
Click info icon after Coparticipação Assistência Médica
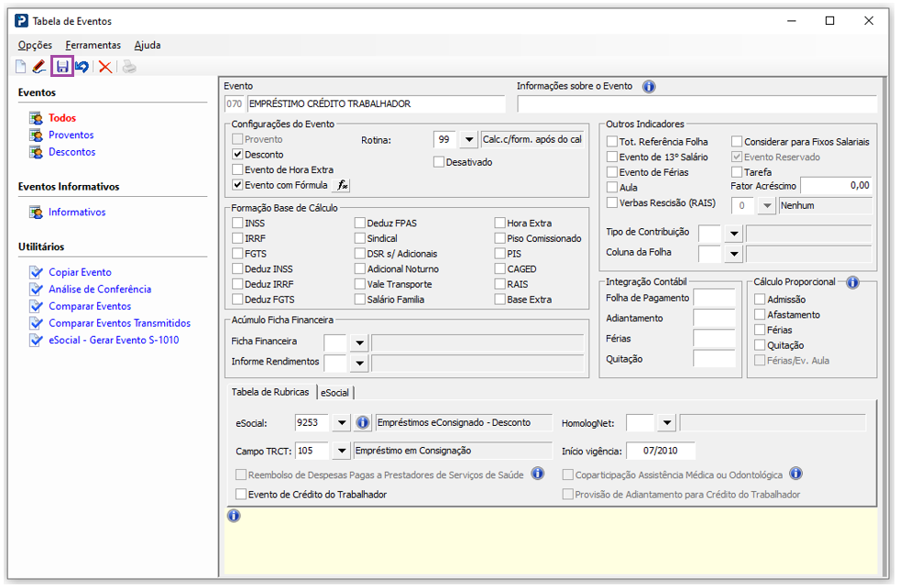[795, 474]
